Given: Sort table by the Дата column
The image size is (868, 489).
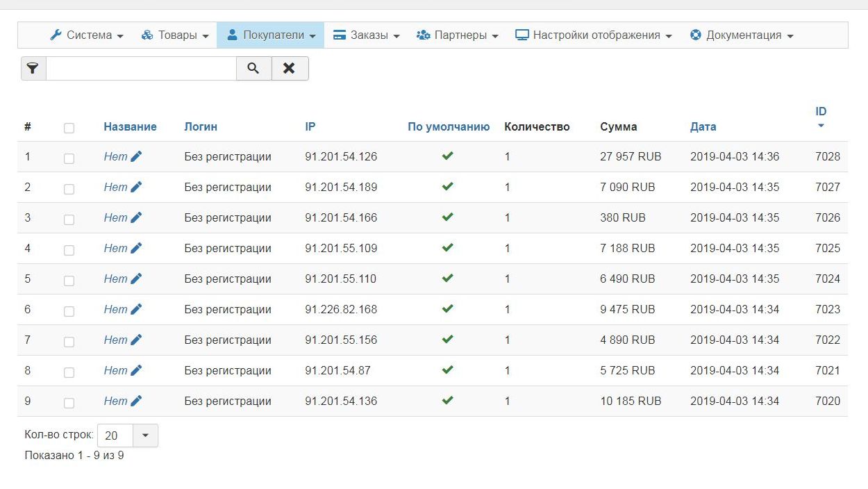Looking at the screenshot, I should pyautogui.click(x=703, y=127).
